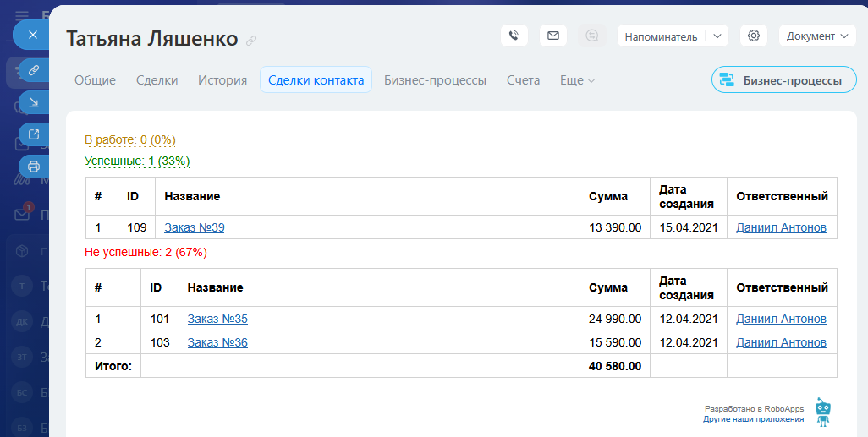This screenshot has width=868, height=437.
Task: Click the printer icon side button
Action: [x=34, y=166]
